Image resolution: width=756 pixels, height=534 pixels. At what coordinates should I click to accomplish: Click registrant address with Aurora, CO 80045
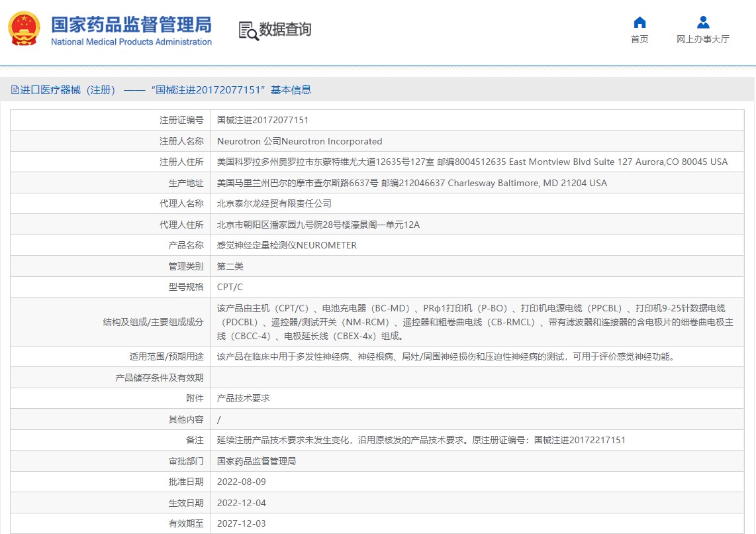[472, 162]
